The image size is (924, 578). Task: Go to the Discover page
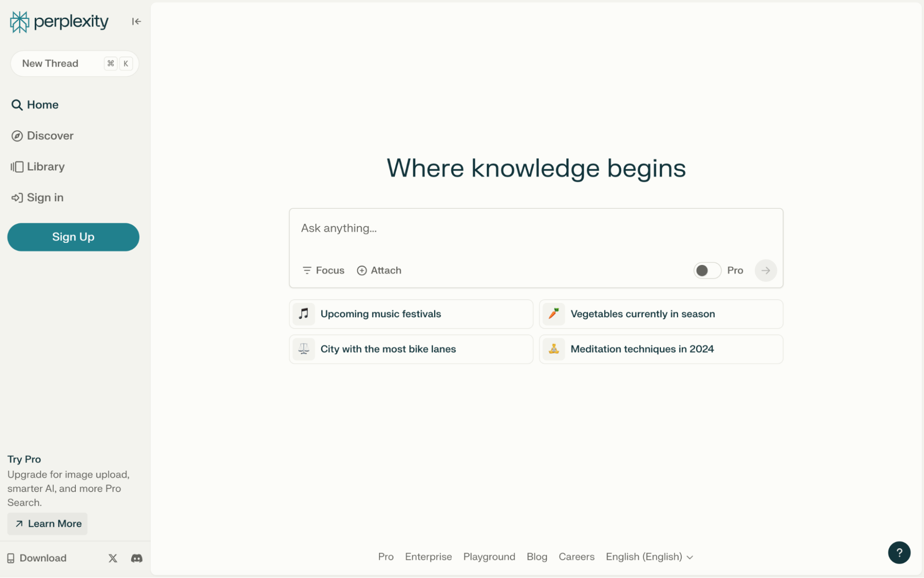point(43,135)
